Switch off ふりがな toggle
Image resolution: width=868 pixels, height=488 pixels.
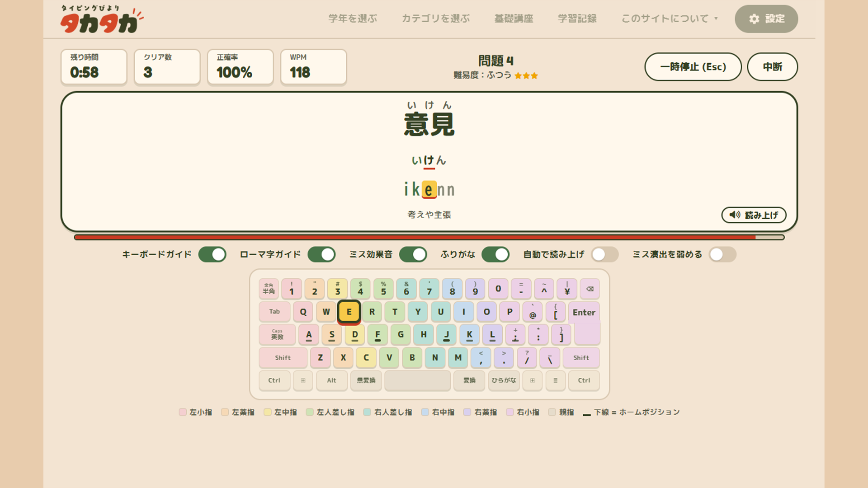tap(495, 254)
